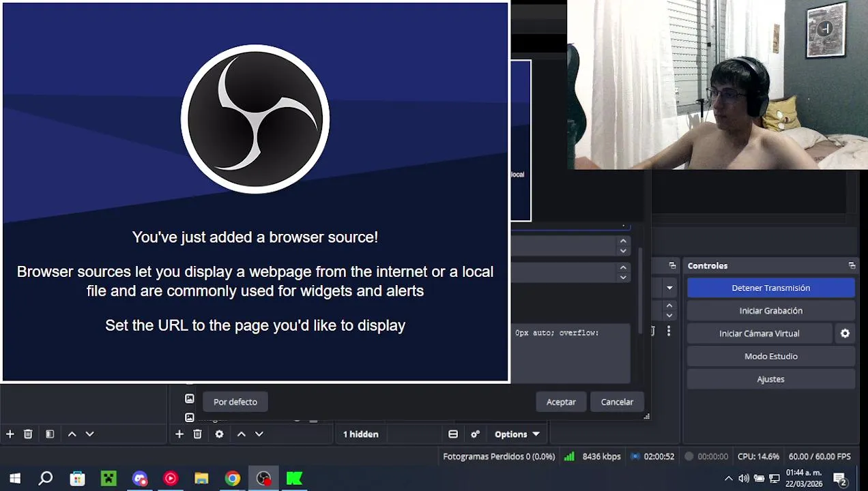Delete selected source with trash icon
868x491 pixels.
pos(197,434)
